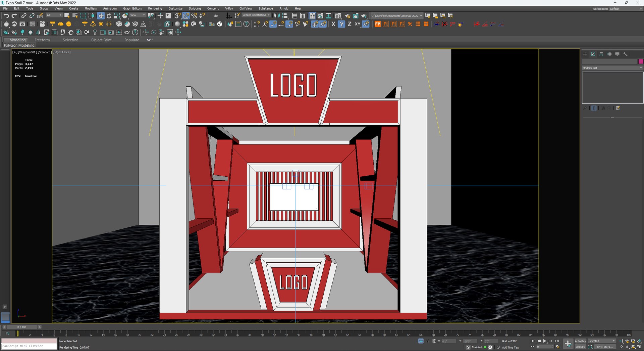Click the Undo arrow icon
Image resolution: width=644 pixels, height=351 pixels.
(x=6, y=16)
